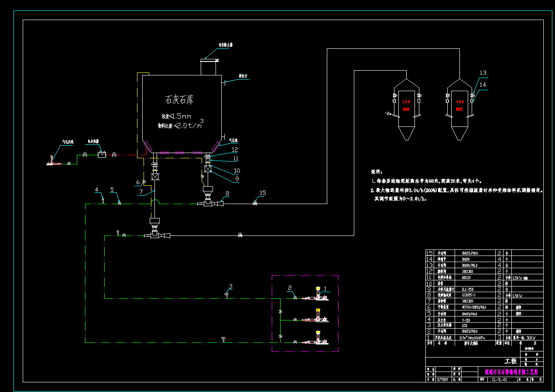
Task: Select the dust collector box atop the silo
Action: (x=208, y=67)
